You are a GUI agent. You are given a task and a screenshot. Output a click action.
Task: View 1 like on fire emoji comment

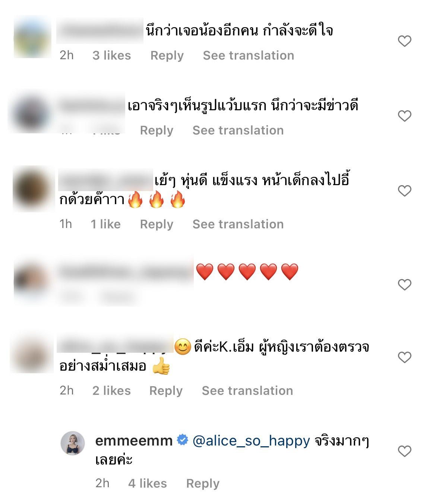click(106, 224)
